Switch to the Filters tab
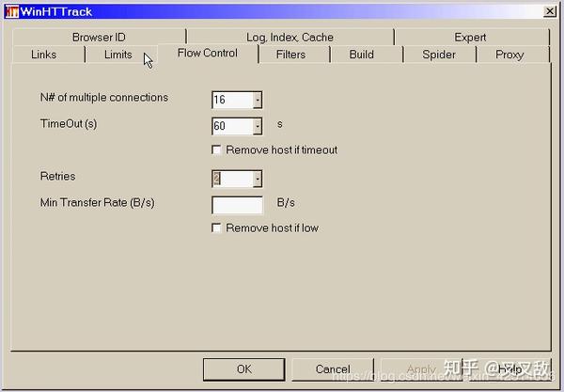The width and height of the screenshot is (564, 392). coord(291,55)
